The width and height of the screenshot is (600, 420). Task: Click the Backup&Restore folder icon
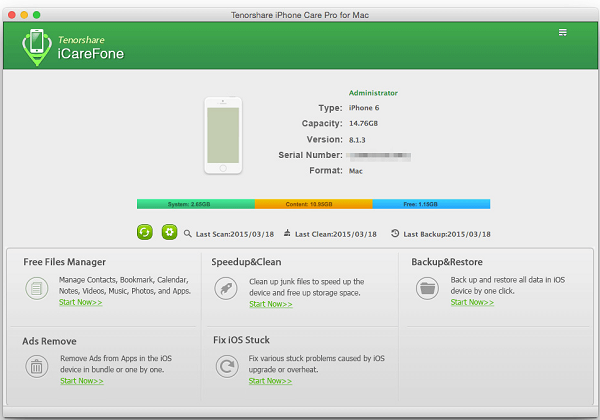(x=427, y=288)
